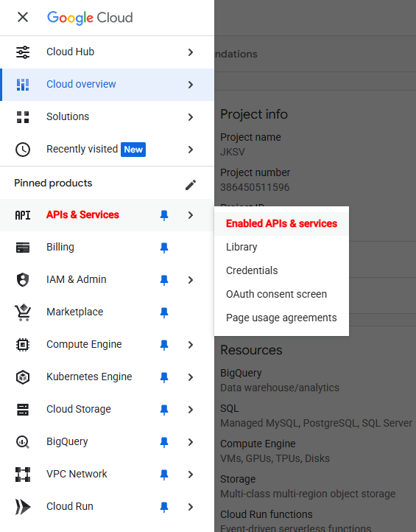Unpin Marketplace using its pin icon
Image resolution: width=416 pixels, height=532 pixels.
[164, 312]
